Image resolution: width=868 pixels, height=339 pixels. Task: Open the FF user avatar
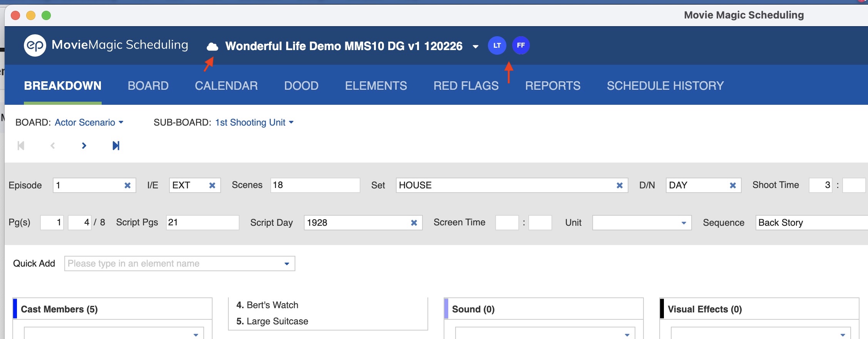pyautogui.click(x=521, y=45)
